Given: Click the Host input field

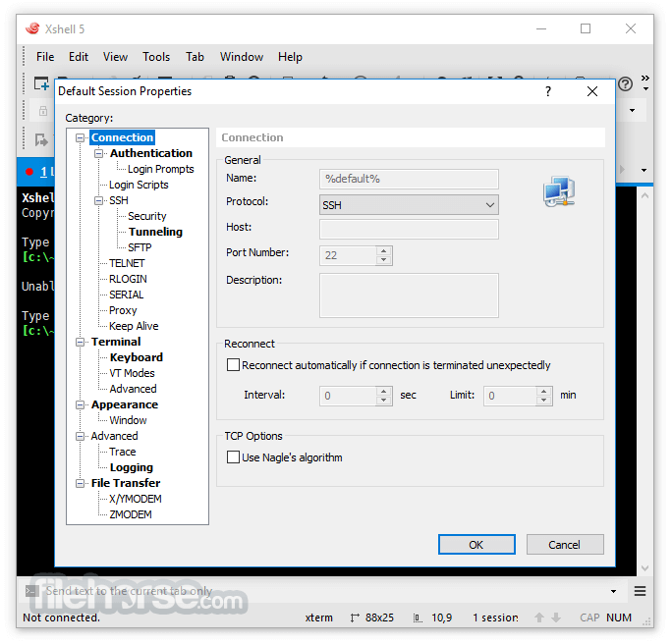Looking at the screenshot, I should [x=409, y=229].
